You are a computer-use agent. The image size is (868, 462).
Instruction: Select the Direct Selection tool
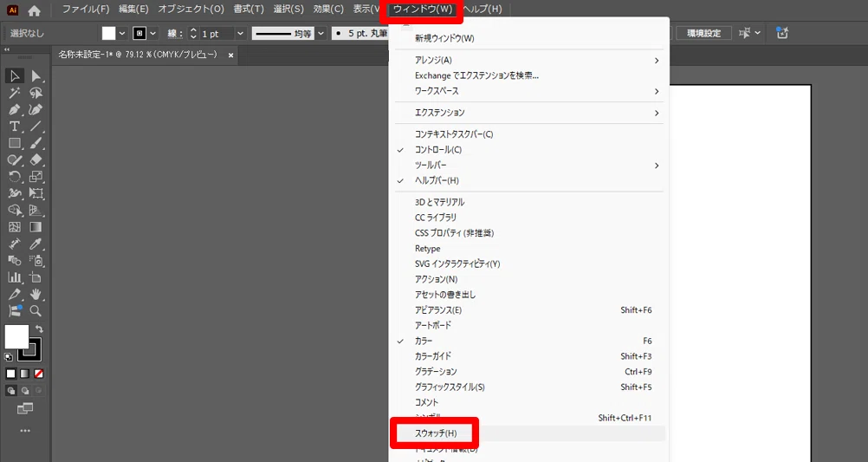click(x=36, y=76)
